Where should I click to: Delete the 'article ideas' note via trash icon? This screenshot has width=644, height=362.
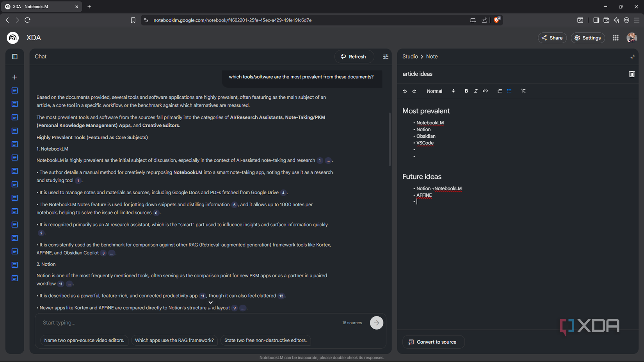point(632,74)
